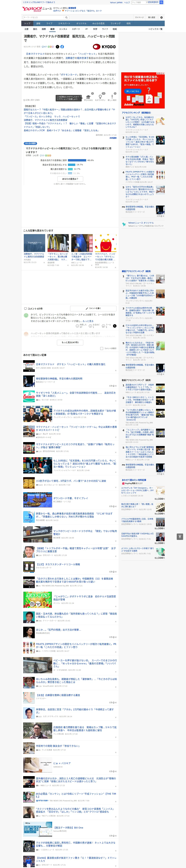Select the ランキング tab
Viewport: 186px width, 868px height.
(116, 24)
